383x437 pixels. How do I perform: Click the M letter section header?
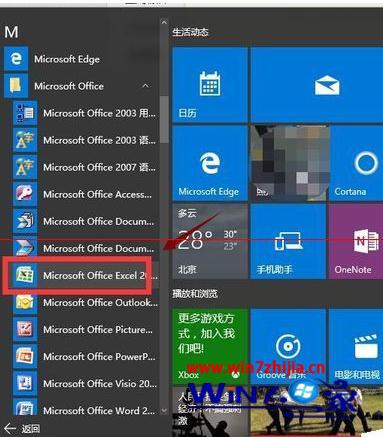point(11,32)
